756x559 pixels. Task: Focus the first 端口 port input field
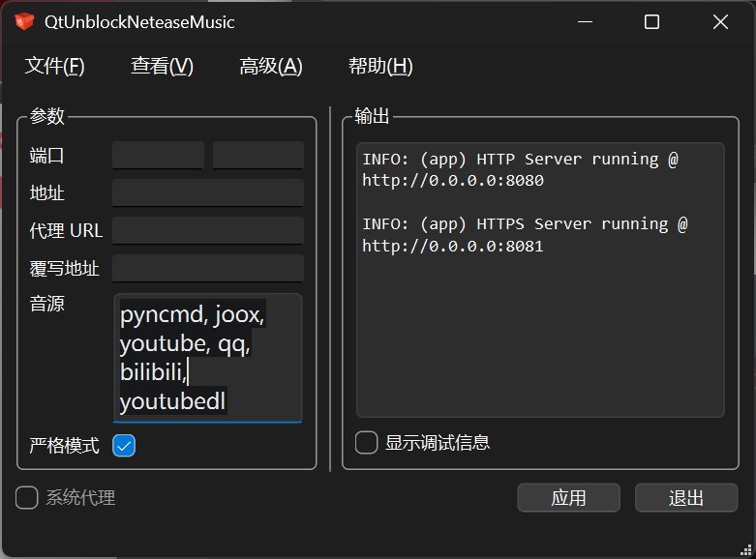pyautogui.click(x=158, y=155)
